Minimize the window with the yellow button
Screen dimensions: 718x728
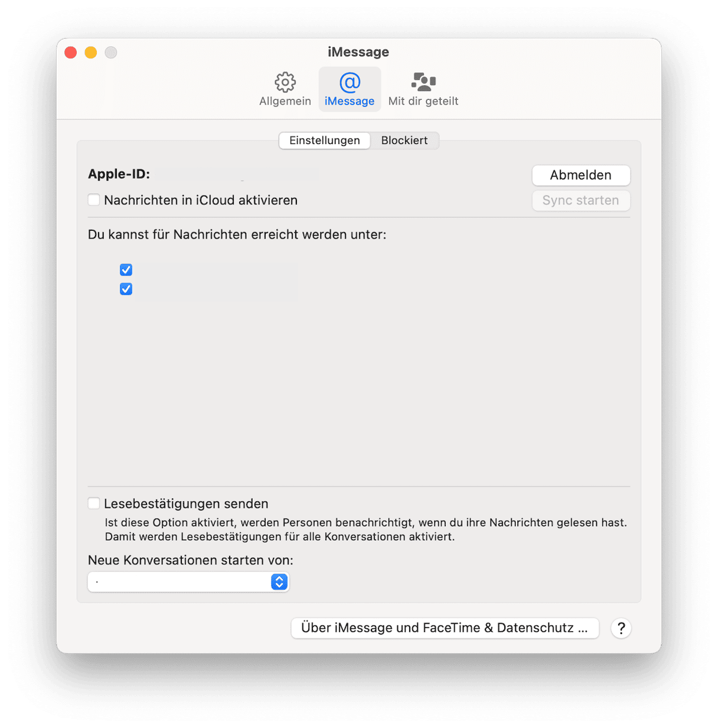pyautogui.click(x=91, y=53)
